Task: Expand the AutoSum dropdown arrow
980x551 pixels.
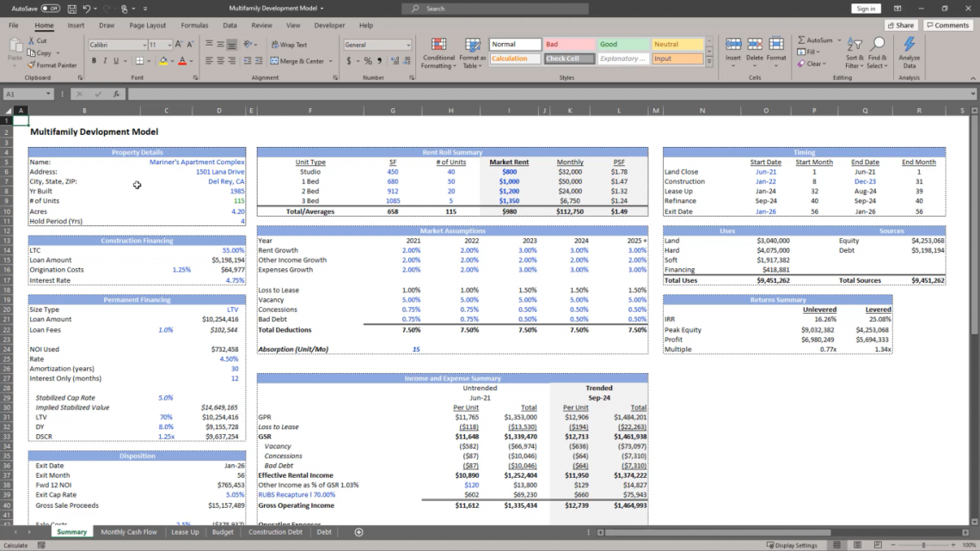Action: click(x=837, y=40)
